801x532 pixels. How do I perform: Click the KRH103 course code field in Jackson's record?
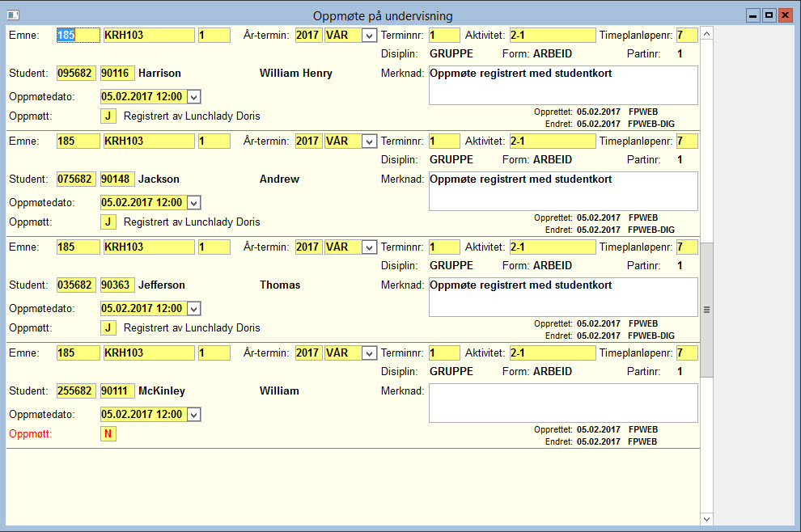[149, 141]
